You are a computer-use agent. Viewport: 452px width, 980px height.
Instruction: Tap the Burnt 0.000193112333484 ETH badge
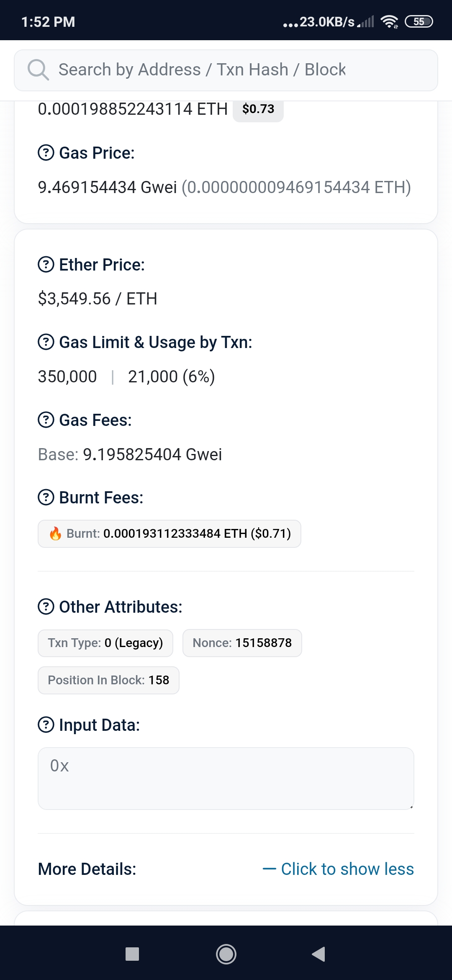tap(169, 534)
